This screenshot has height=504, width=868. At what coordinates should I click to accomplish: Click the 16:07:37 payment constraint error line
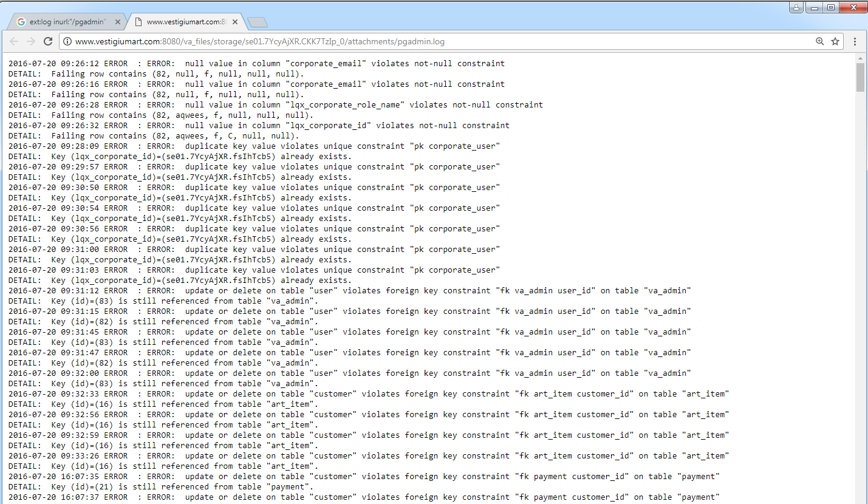(364, 497)
